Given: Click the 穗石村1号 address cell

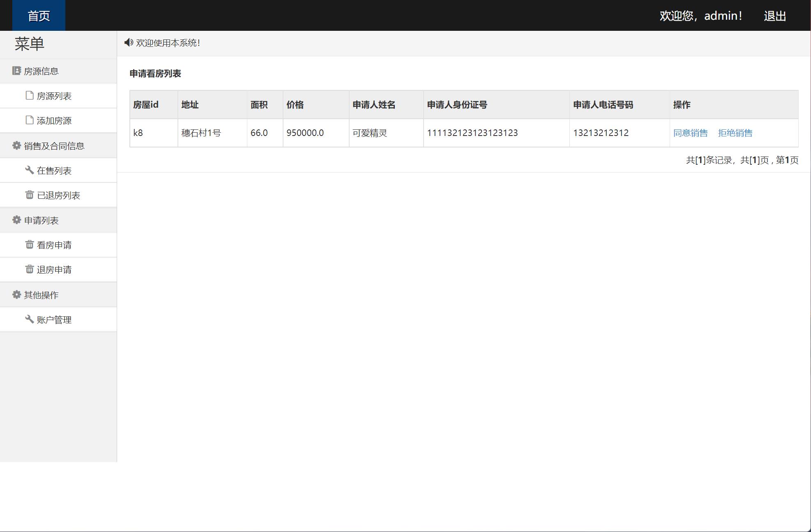Looking at the screenshot, I should click(x=201, y=133).
